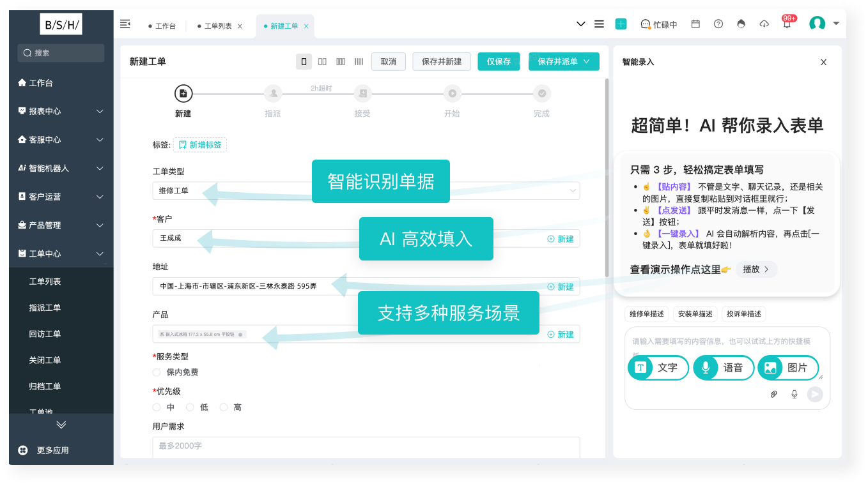
Task: Switch to two-column layout icon
Action: pyautogui.click(x=322, y=62)
